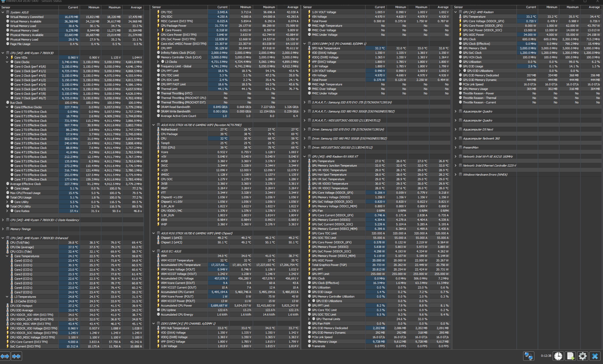Image resolution: width=603 pixels, height=364 pixels.
Task: Click lightning icon beside CPU TDC
Action: coord(158,12)
